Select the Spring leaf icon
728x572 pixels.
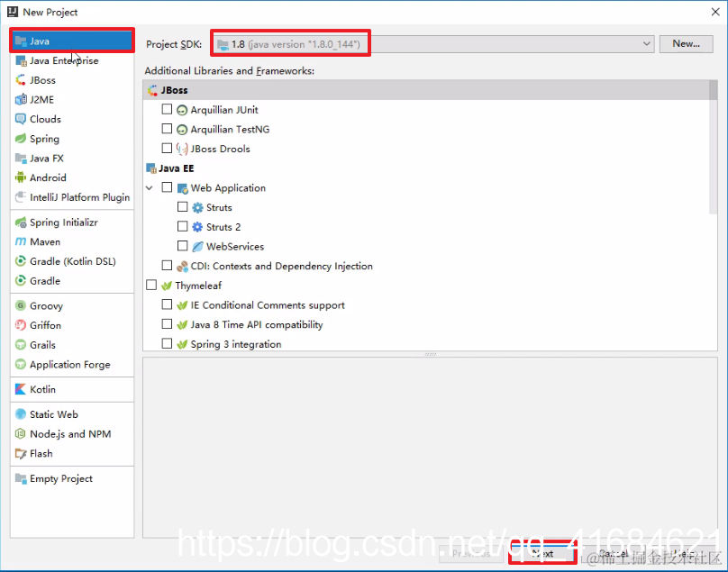21,139
